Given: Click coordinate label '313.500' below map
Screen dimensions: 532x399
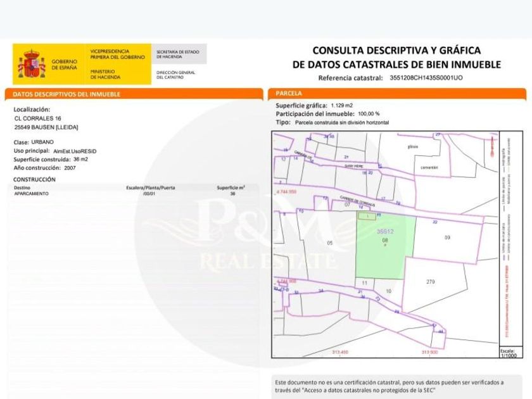Looking at the screenshot, I should point(429,352).
